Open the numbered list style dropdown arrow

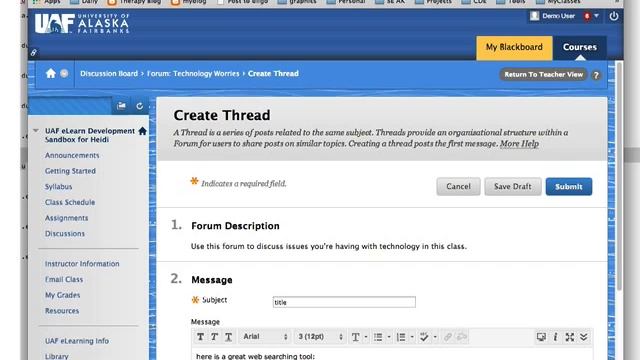[412, 337]
